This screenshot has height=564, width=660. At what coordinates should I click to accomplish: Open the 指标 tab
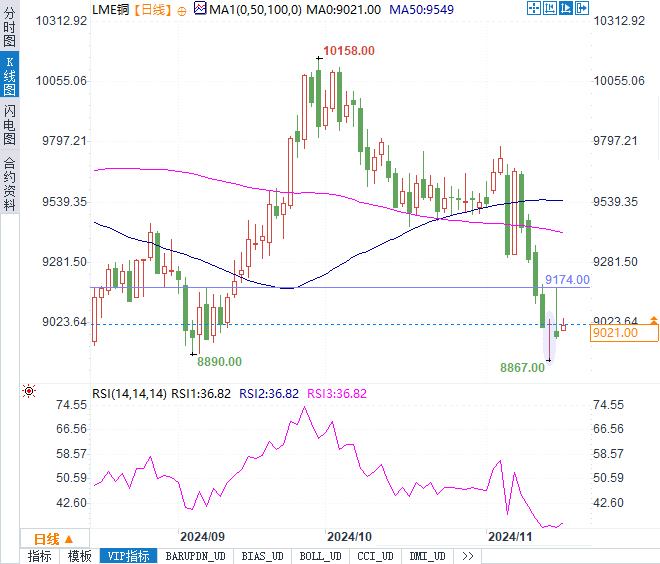coord(40,556)
